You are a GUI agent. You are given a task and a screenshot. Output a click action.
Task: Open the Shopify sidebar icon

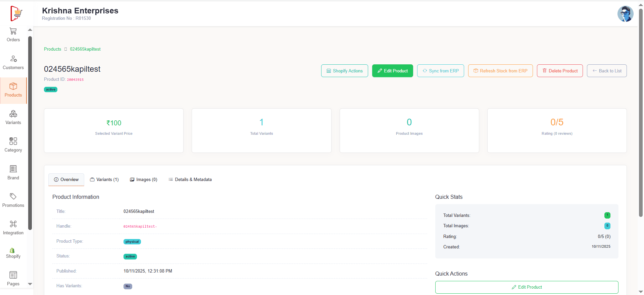12,250
